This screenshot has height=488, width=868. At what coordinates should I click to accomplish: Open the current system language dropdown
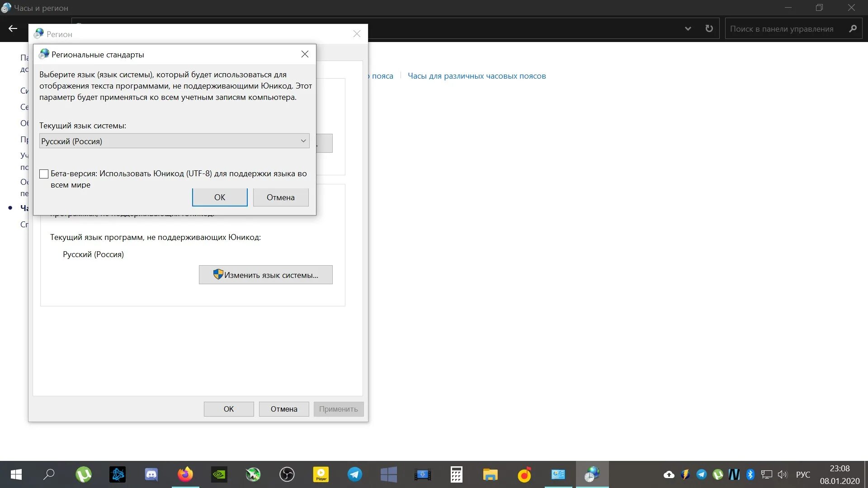[174, 141]
